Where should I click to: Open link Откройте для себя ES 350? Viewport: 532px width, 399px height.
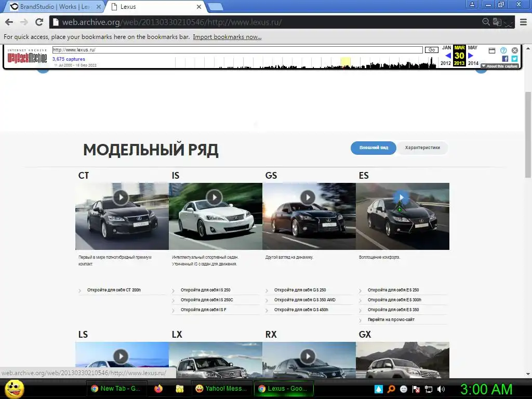point(393,310)
